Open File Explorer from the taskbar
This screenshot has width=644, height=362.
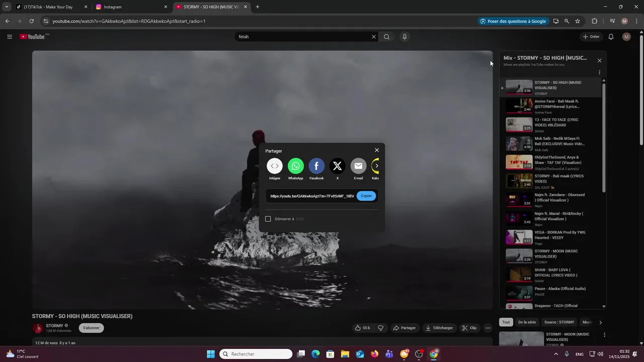(345, 354)
